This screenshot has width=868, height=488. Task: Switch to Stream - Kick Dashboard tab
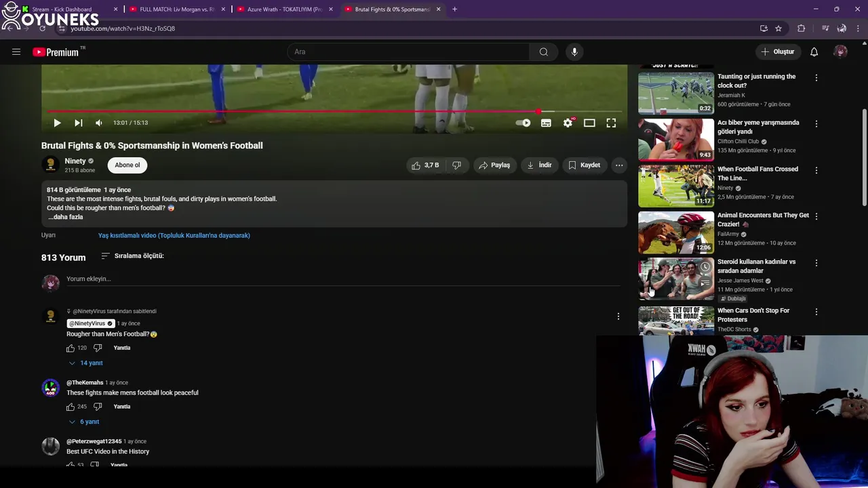coord(68,9)
